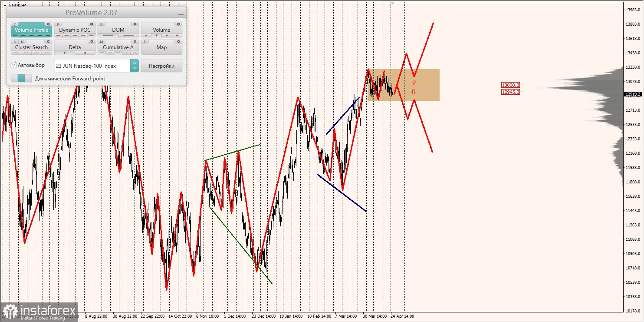The height and width of the screenshot is (322, 644).
Task: Click the 30 Aug 22:00 date label
Action: click(125, 316)
